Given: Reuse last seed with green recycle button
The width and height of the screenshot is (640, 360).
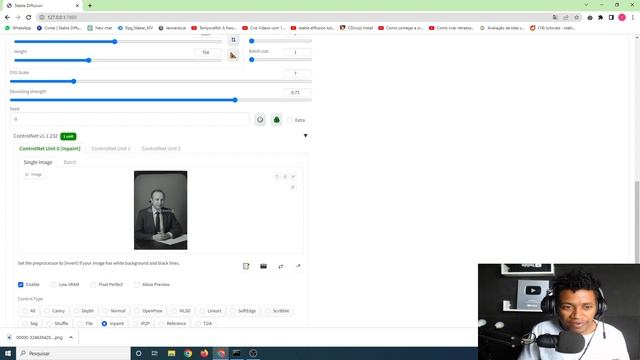Looking at the screenshot, I should 277,120.
